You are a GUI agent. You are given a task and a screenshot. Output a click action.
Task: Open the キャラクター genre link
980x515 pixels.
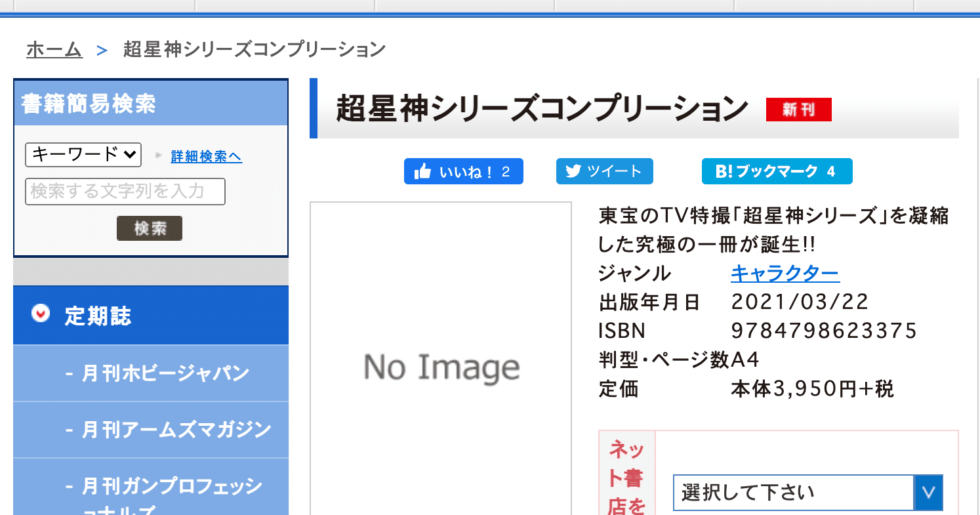[785, 273]
